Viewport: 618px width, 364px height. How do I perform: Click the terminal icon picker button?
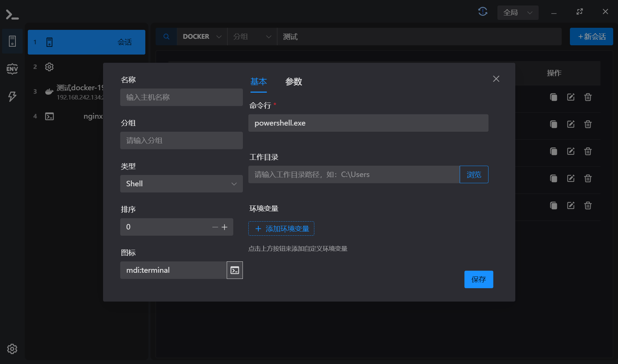coord(235,270)
